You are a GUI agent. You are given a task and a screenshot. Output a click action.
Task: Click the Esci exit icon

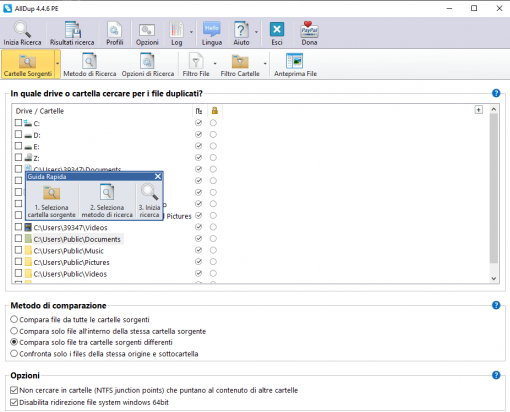[x=277, y=33]
